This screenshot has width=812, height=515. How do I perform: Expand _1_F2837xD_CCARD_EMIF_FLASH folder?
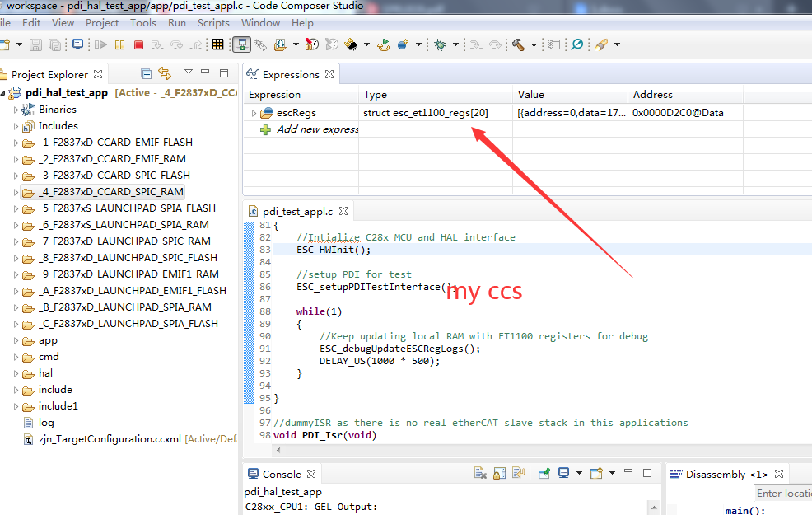[x=16, y=143]
